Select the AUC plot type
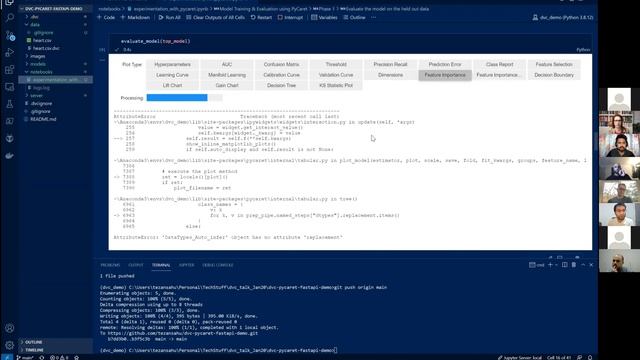The image size is (640, 360). coord(227,64)
